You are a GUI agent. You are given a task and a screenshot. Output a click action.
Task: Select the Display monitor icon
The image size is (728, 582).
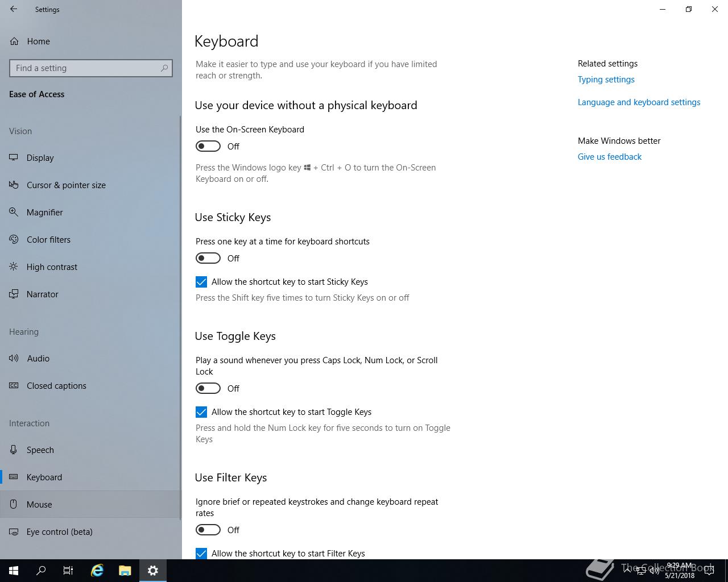[x=14, y=157]
